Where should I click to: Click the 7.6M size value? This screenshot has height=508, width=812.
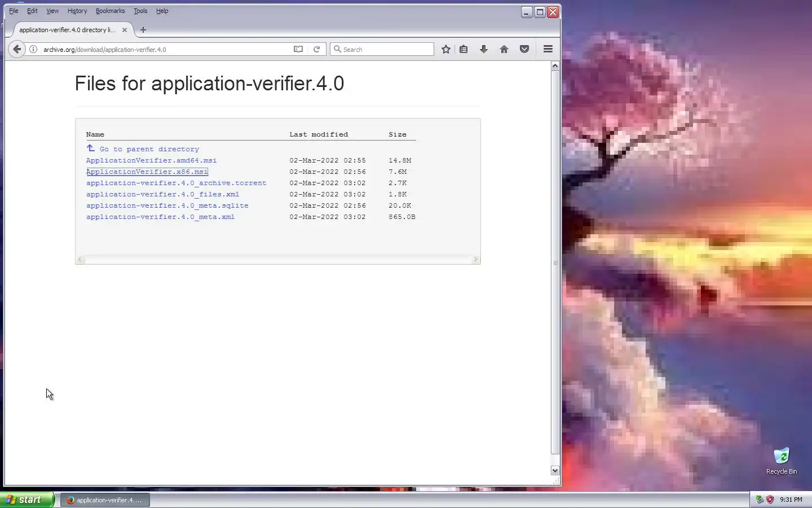point(397,172)
